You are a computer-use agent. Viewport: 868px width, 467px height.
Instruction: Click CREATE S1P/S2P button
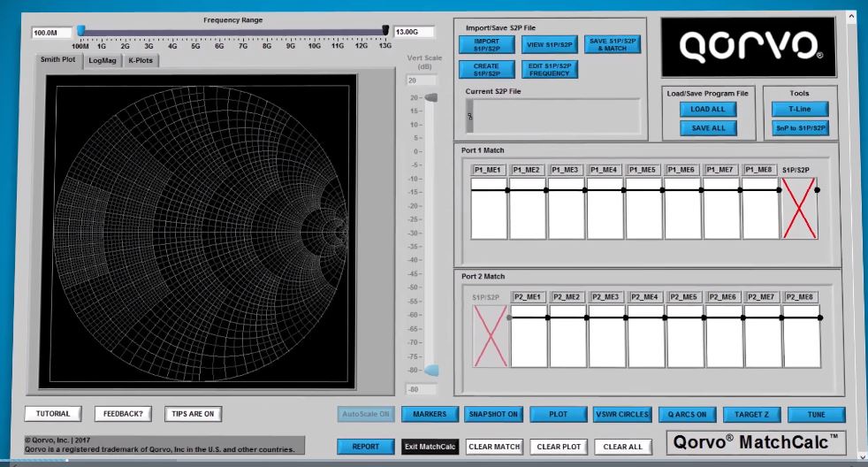(x=486, y=70)
